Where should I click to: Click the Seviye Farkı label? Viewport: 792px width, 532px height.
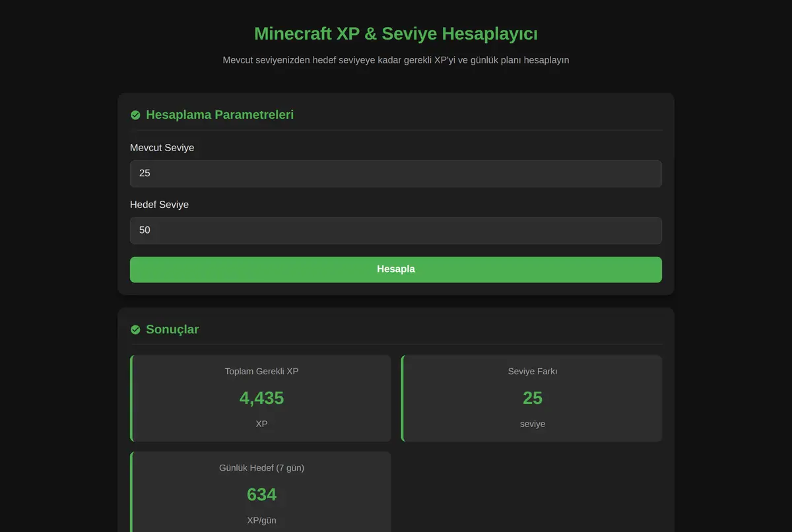(x=533, y=371)
